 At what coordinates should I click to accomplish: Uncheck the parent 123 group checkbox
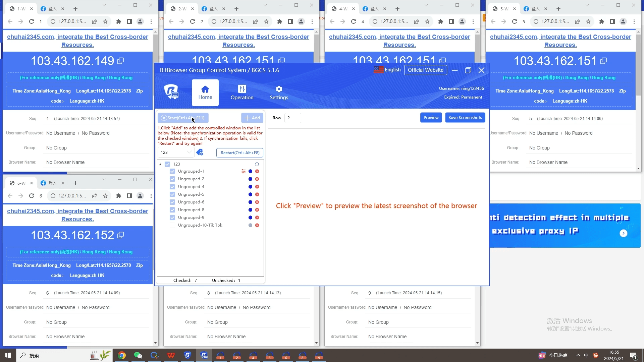167,164
